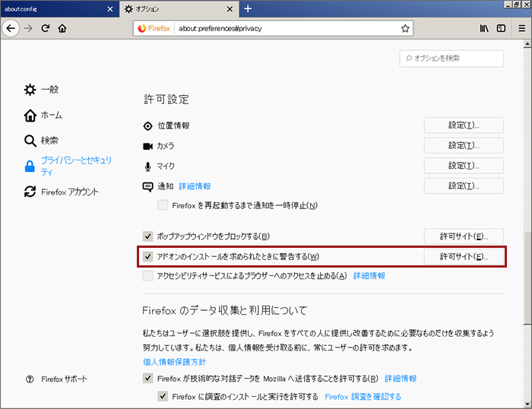Open a new tab with plus button
Screen dimensions: 532x409
tap(248, 8)
